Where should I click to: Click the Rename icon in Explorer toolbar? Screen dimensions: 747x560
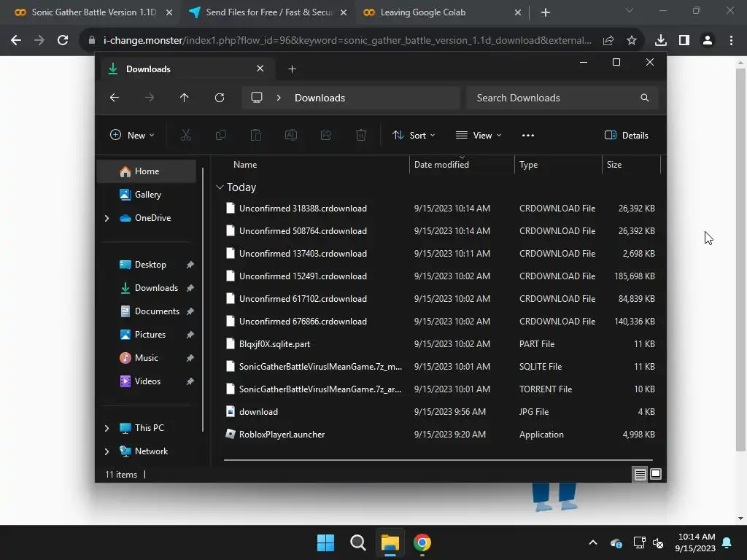click(x=290, y=135)
